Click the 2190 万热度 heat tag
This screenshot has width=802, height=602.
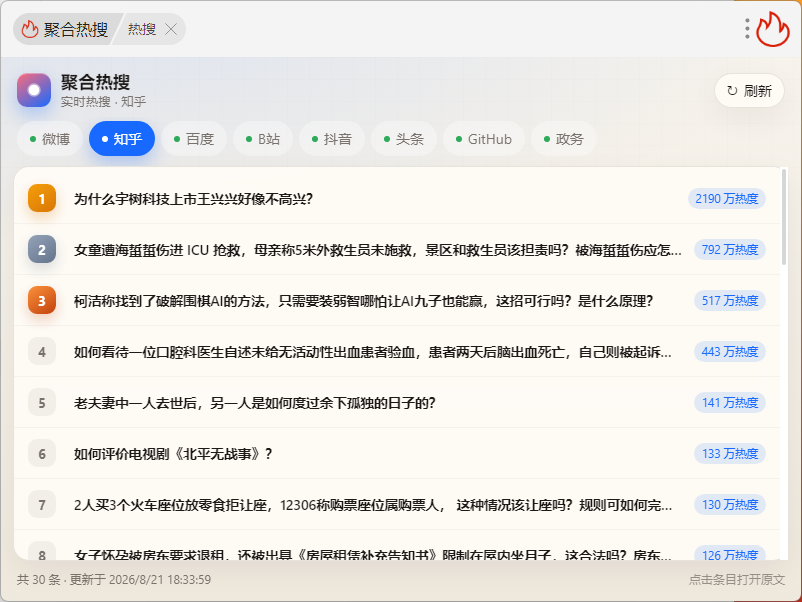pyautogui.click(x=726, y=198)
